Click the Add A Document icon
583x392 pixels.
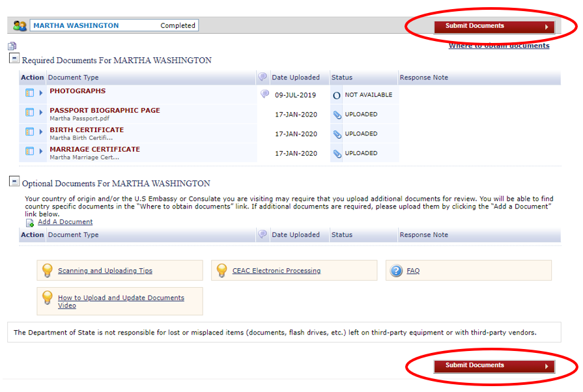point(30,221)
